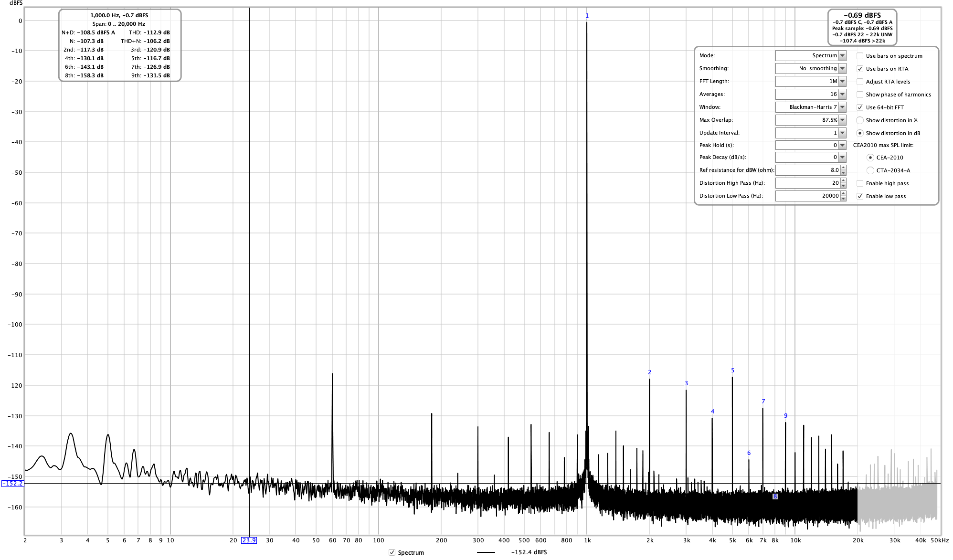Decrease Distortion High Pass with down arrow
This screenshot has width=953, height=560.
coord(844,186)
